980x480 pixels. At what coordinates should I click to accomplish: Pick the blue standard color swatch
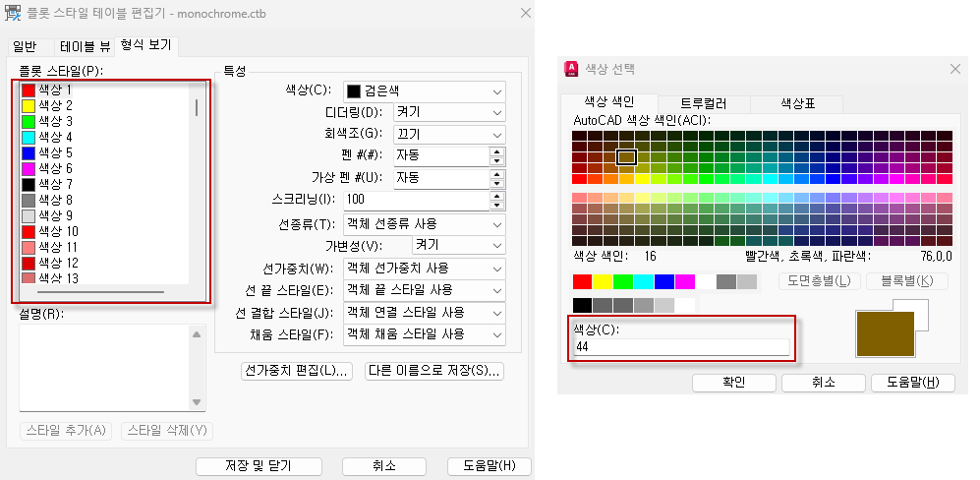(x=664, y=281)
